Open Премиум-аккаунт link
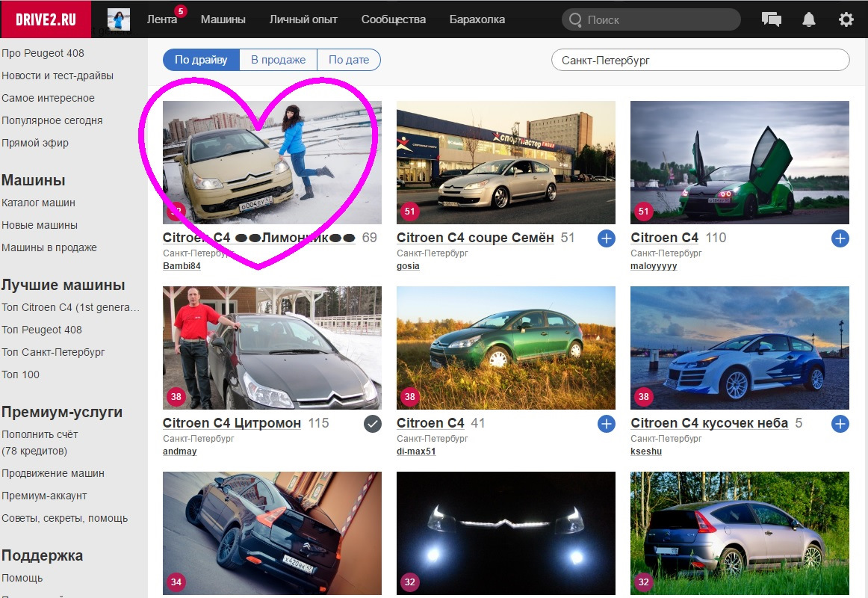The height and width of the screenshot is (598, 868). [44, 496]
